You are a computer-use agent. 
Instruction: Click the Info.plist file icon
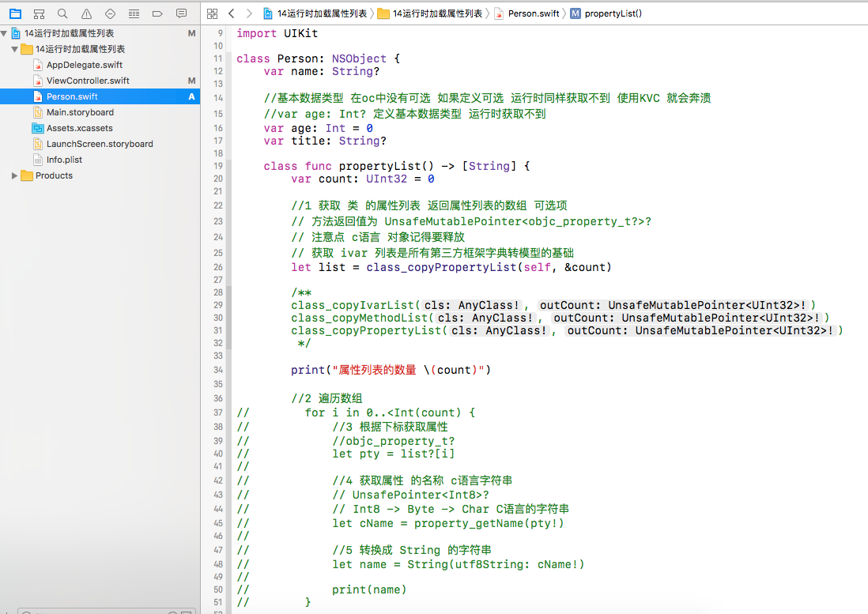(x=38, y=160)
